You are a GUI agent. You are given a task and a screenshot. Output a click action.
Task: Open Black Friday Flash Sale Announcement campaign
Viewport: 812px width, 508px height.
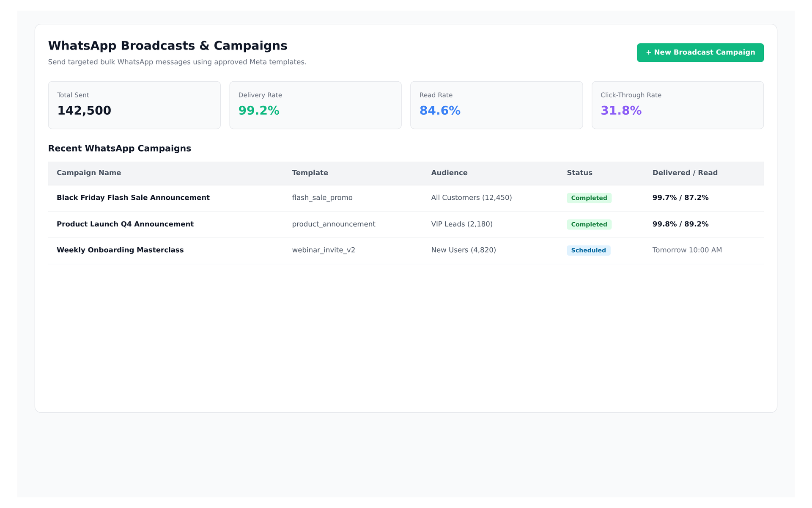point(133,198)
